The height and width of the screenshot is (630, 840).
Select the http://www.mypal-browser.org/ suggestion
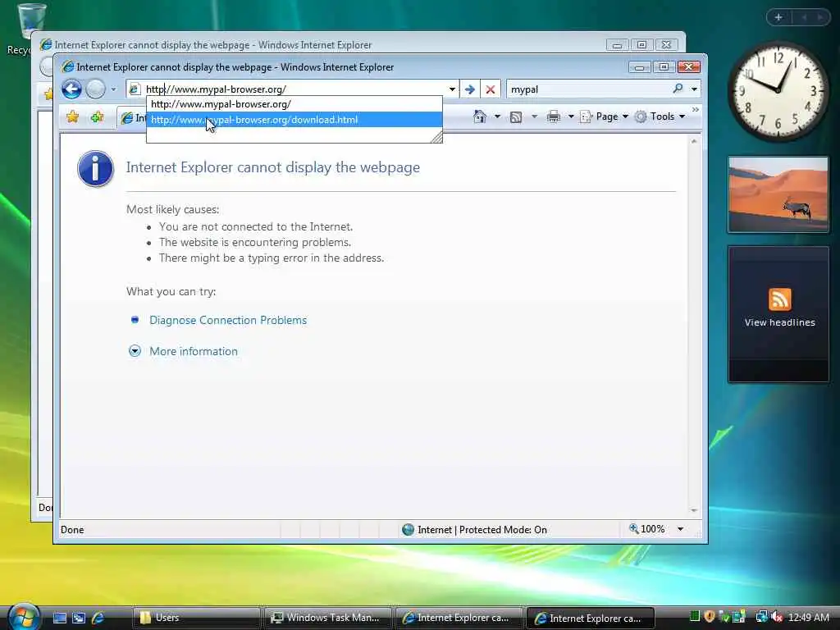pyautogui.click(x=294, y=104)
